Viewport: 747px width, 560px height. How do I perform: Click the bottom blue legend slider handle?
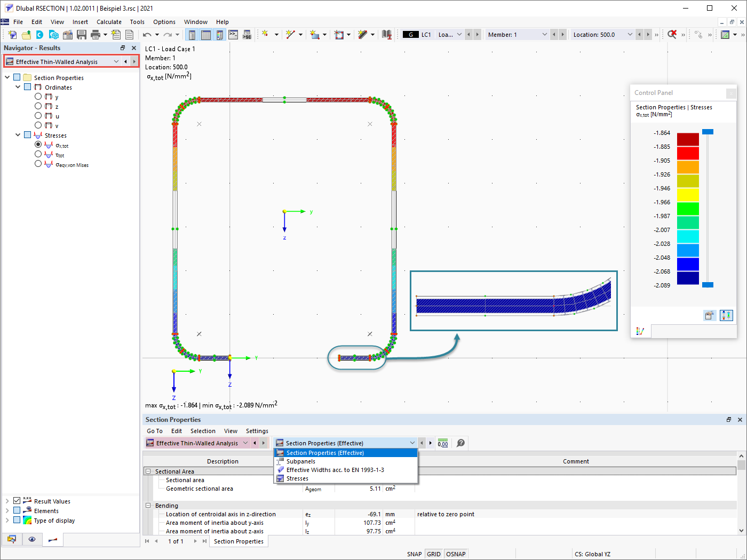click(x=708, y=285)
